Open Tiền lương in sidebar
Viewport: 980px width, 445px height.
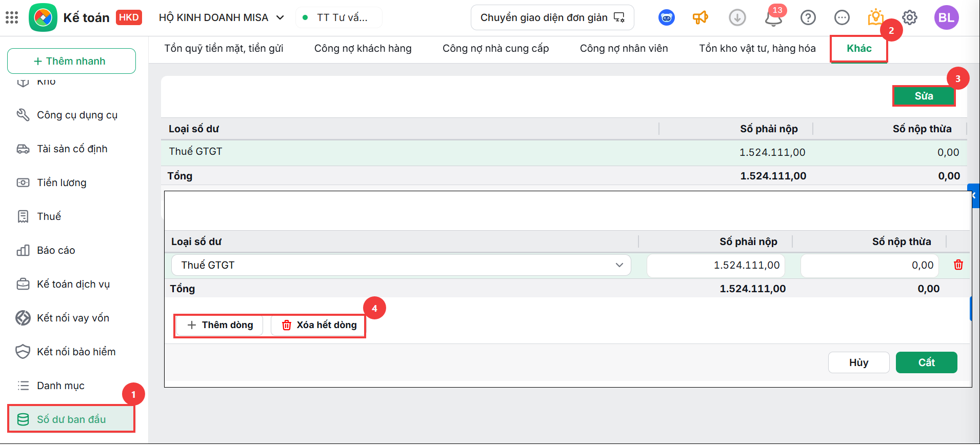72,183
